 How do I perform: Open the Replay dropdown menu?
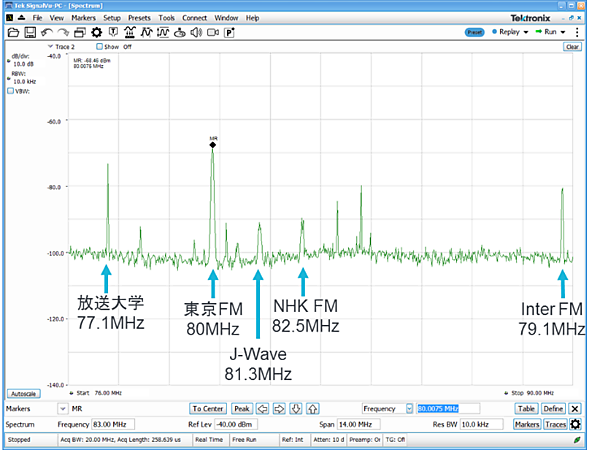[x=513, y=32]
